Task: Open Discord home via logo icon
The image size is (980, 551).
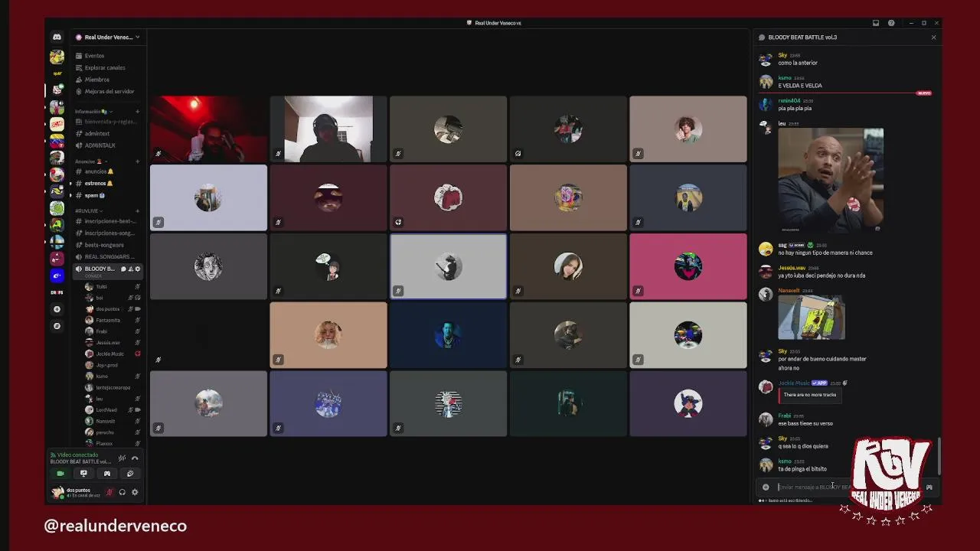Action: click(57, 37)
